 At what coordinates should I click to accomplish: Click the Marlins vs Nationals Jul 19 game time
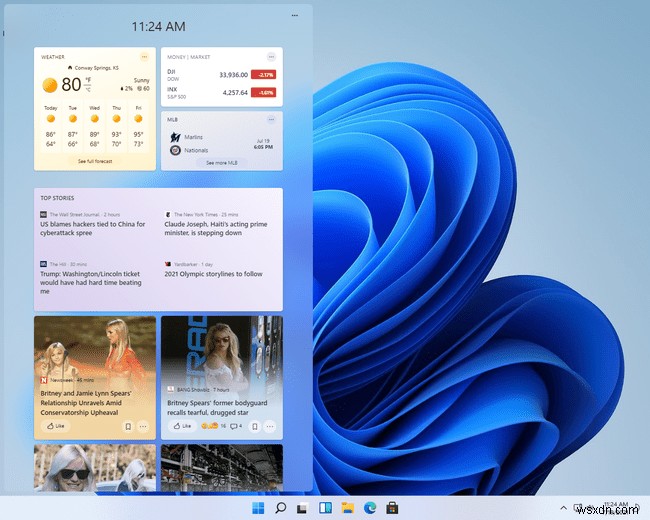(x=263, y=144)
